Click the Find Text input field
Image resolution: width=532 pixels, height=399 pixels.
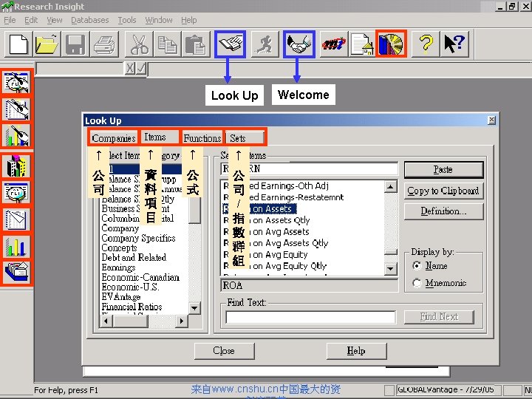point(310,317)
